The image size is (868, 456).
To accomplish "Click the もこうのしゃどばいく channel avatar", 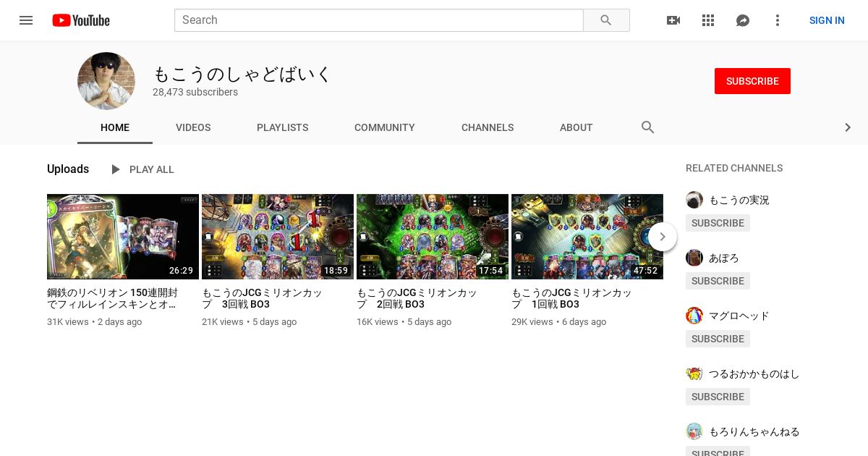I will click(x=106, y=81).
